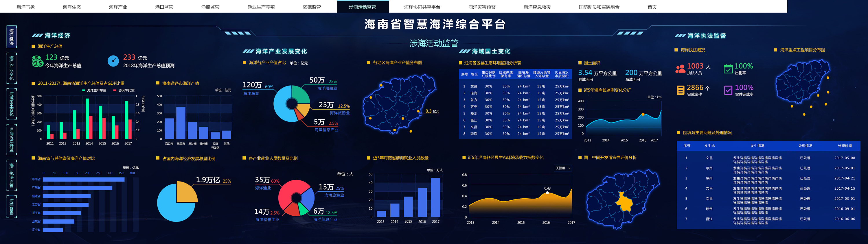This screenshot has height=244, width=868.
Task: Click the blue gauge icon for 2018 forecast
Action: tap(113, 61)
